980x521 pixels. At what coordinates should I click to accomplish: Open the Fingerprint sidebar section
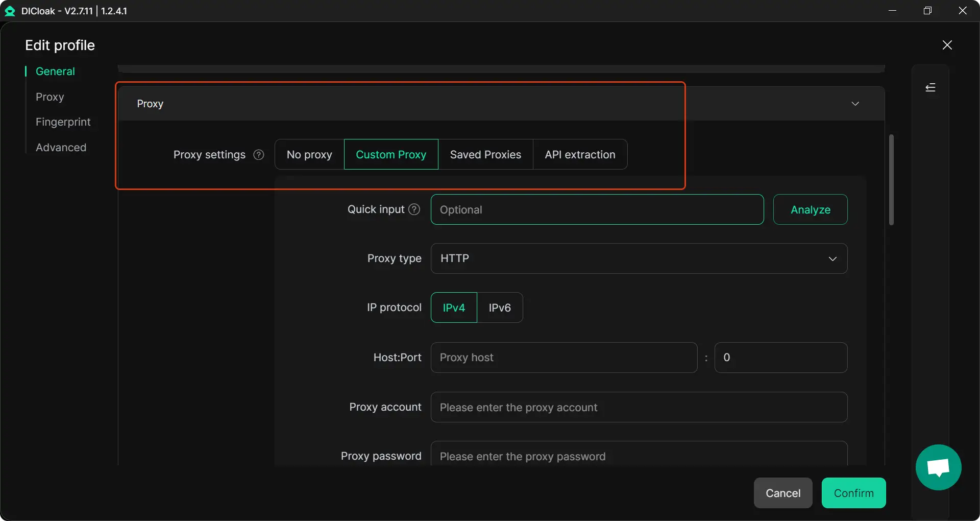tap(63, 122)
